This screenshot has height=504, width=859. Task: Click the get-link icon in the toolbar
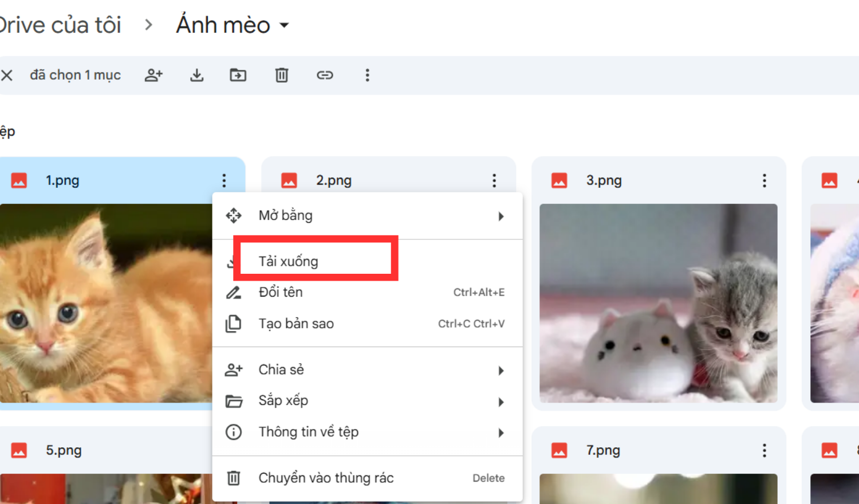324,75
